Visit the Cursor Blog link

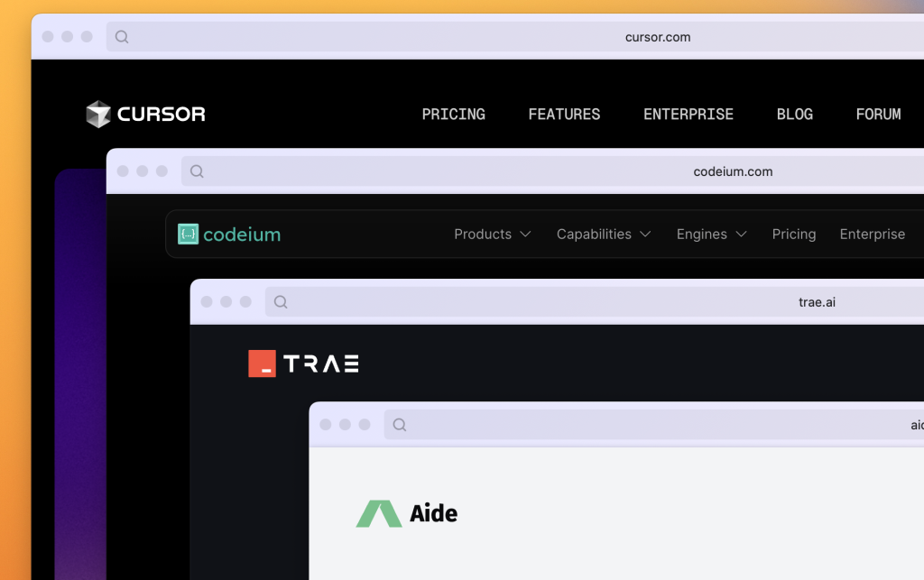pos(794,115)
